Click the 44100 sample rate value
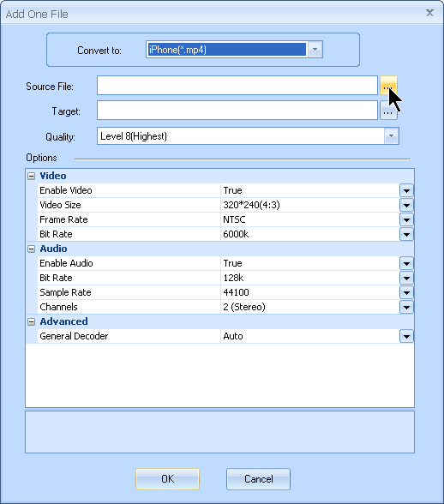The height and width of the screenshot is (504, 444). coord(236,292)
